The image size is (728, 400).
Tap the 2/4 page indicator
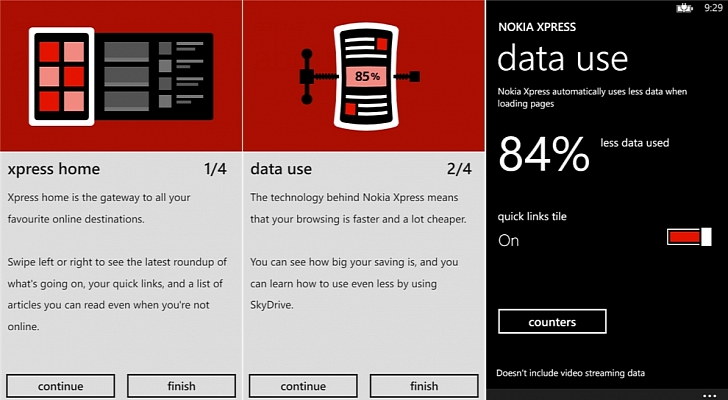pos(459,169)
